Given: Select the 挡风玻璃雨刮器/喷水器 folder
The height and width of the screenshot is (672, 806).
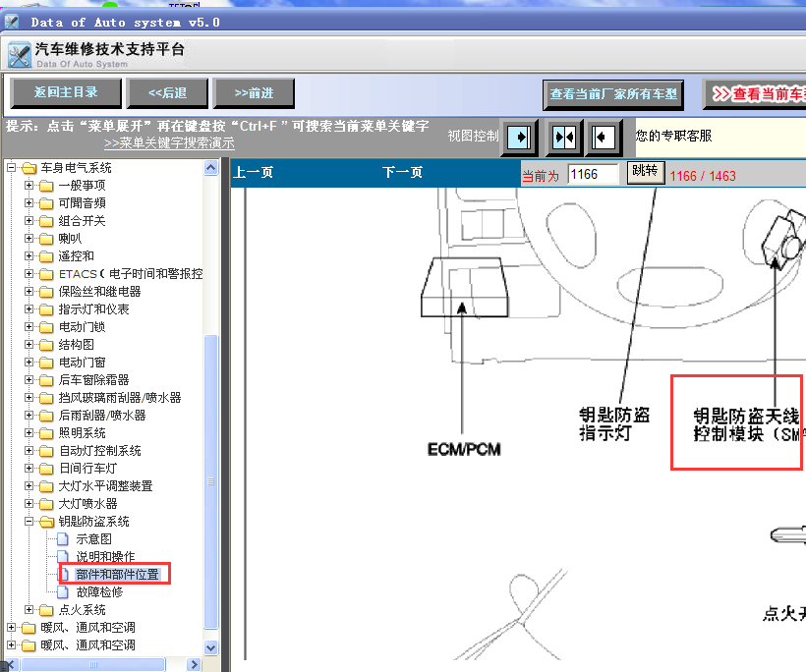Looking at the screenshot, I should [119, 398].
